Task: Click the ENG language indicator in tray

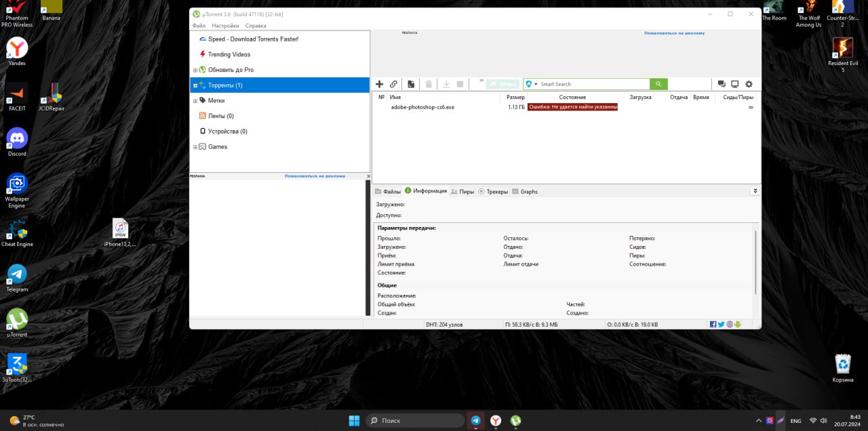Action: 796,421
